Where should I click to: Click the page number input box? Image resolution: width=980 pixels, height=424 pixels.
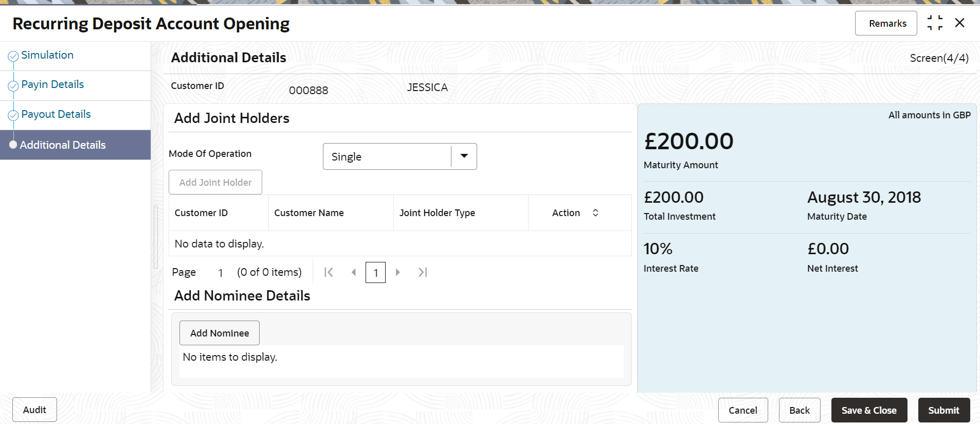click(375, 272)
